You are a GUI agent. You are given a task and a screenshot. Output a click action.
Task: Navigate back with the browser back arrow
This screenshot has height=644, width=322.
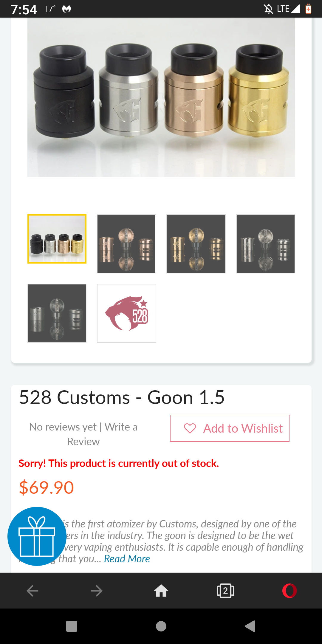tap(32, 591)
